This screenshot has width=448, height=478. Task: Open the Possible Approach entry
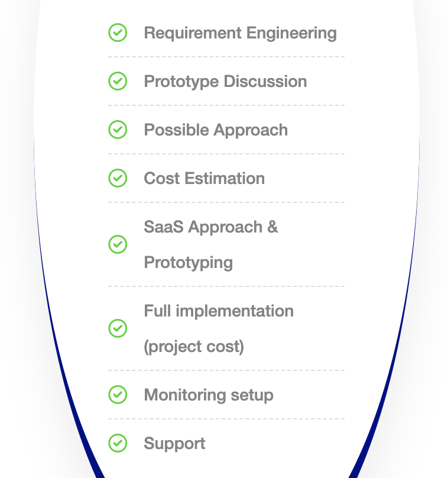[215, 130]
